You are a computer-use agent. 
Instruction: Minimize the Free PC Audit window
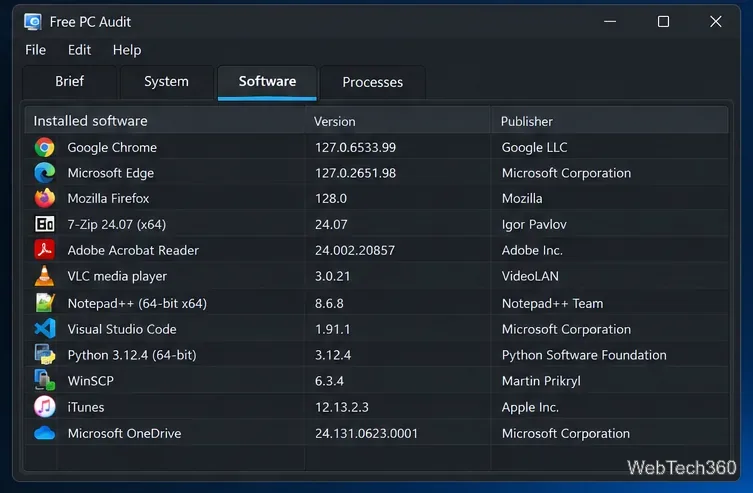pos(610,22)
